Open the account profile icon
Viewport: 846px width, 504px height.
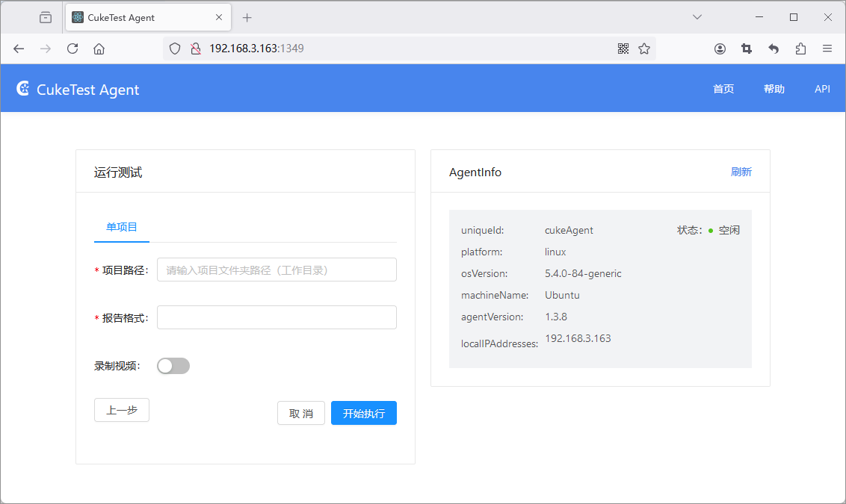click(720, 49)
